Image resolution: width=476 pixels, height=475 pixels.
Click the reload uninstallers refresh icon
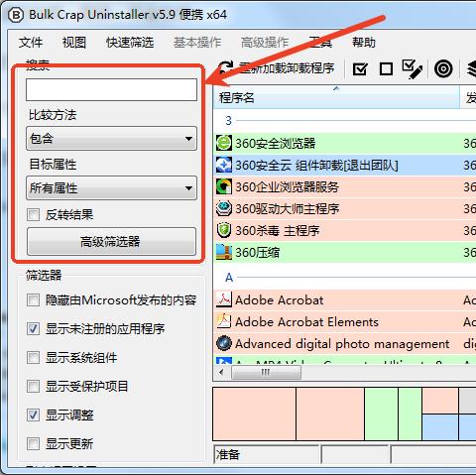point(227,67)
